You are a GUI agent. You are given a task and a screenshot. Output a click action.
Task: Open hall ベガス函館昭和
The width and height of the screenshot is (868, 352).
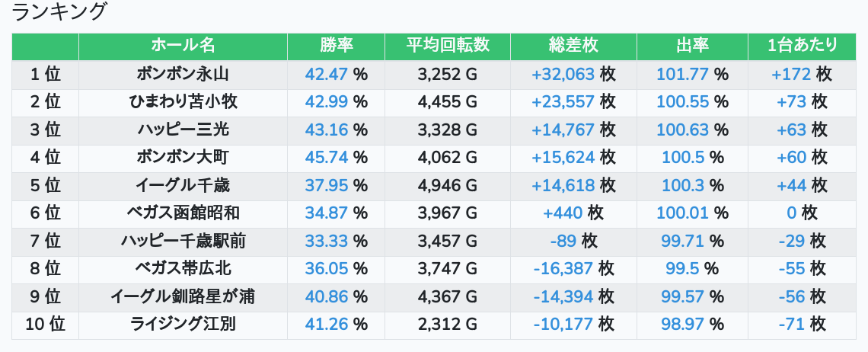point(183,213)
